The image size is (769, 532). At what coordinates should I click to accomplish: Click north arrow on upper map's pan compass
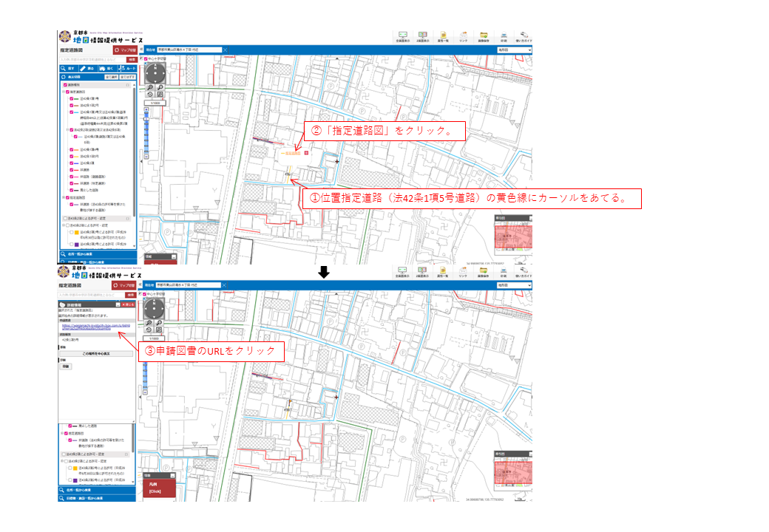[156, 65]
